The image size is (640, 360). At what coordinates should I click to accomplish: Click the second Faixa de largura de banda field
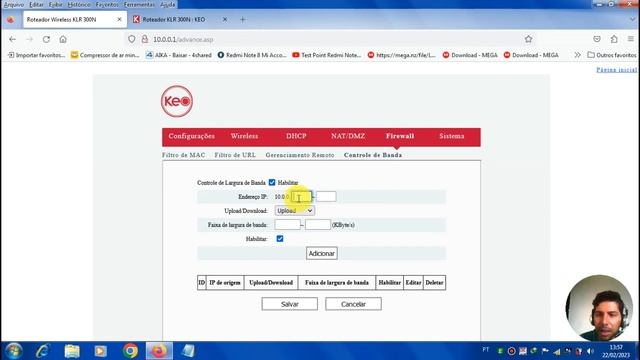coord(318,224)
